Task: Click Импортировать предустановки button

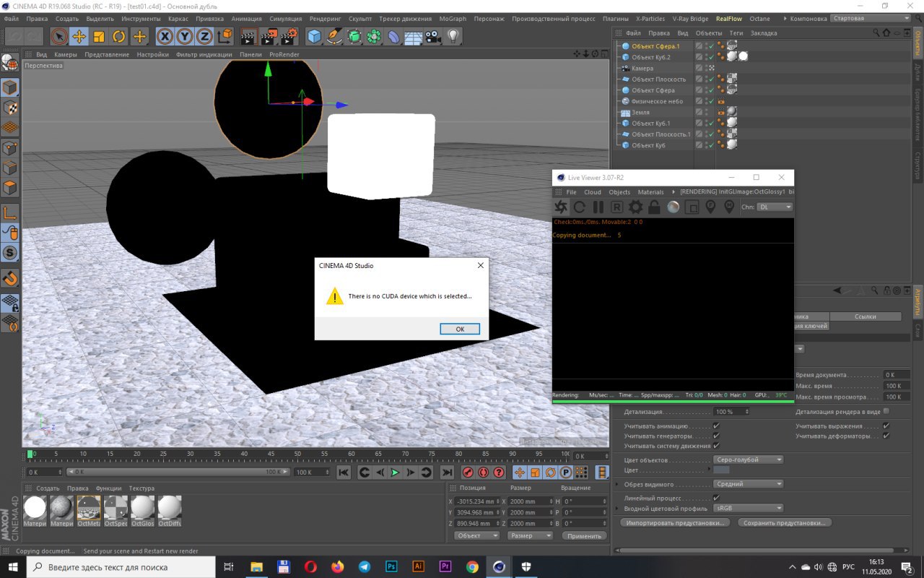Action: (674, 522)
